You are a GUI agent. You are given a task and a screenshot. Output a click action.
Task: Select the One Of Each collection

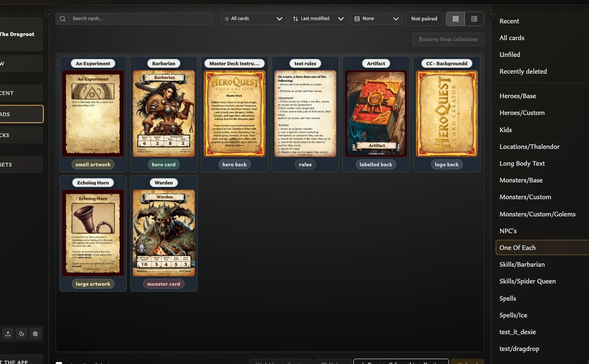point(542,247)
